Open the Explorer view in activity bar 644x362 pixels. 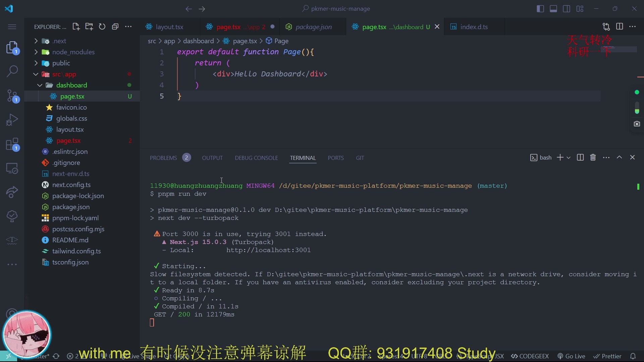[x=12, y=48]
